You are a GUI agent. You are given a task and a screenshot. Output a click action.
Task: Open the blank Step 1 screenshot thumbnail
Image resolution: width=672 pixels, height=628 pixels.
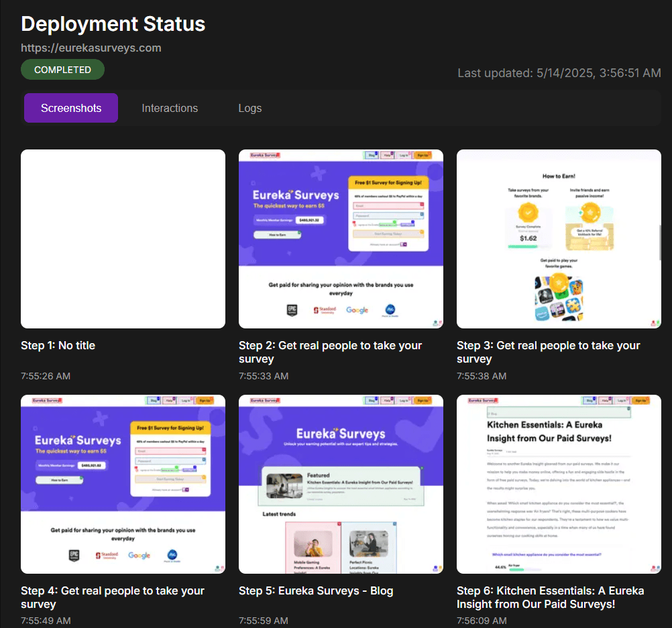pyautogui.click(x=123, y=239)
